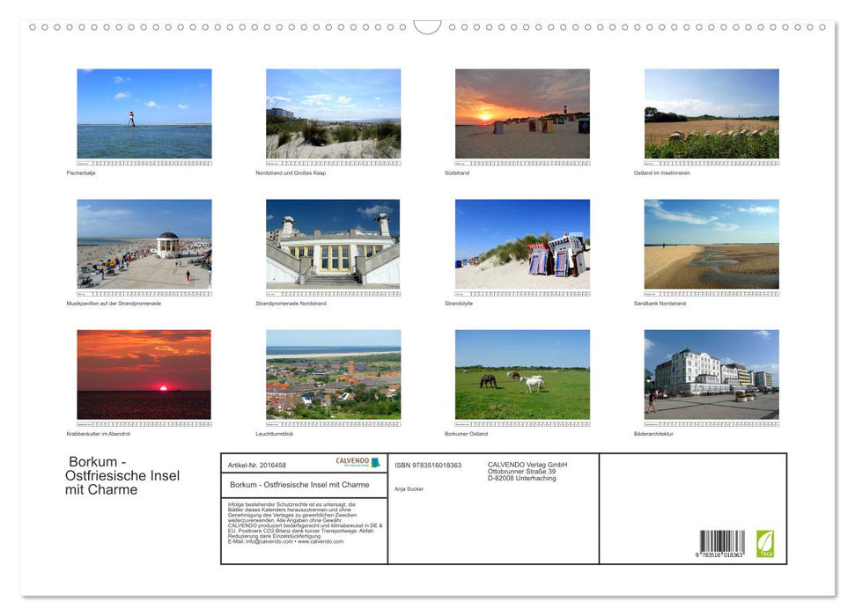Click the author name 'Anja Sucker'
The width and height of the screenshot is (855, 616).
click(x=409, y=489)
